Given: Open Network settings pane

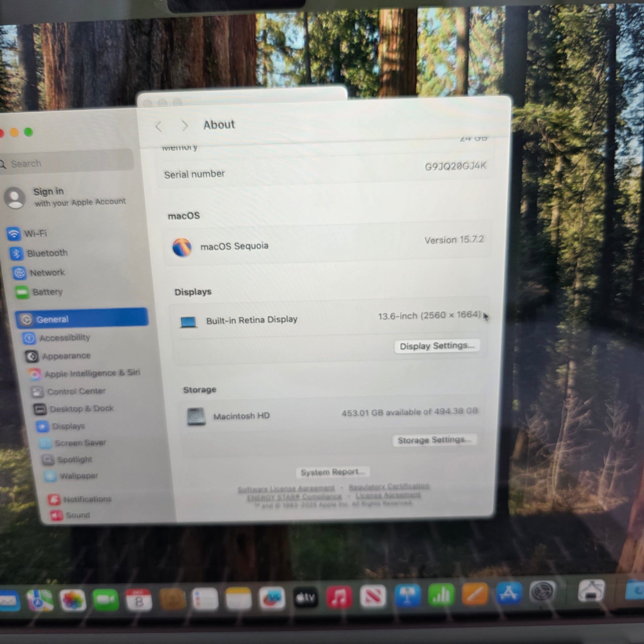Looking at the screenshot, I should [47, 273].
